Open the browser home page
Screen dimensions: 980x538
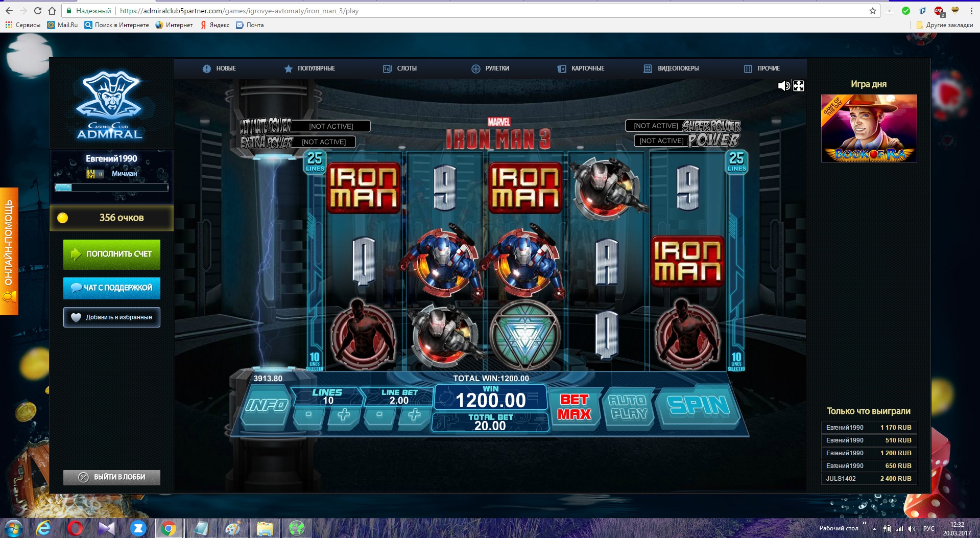pyautogui.click(x=52, y=11)
